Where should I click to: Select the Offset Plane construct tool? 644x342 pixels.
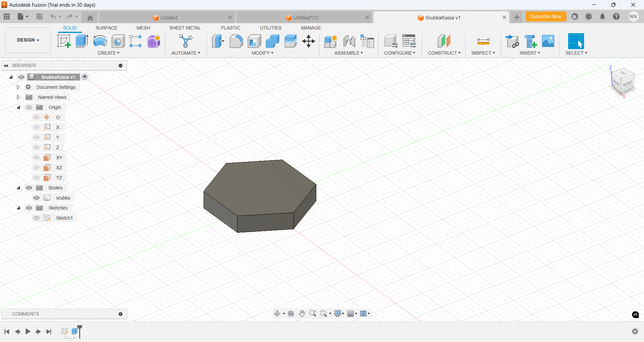[x=444, y=41]
